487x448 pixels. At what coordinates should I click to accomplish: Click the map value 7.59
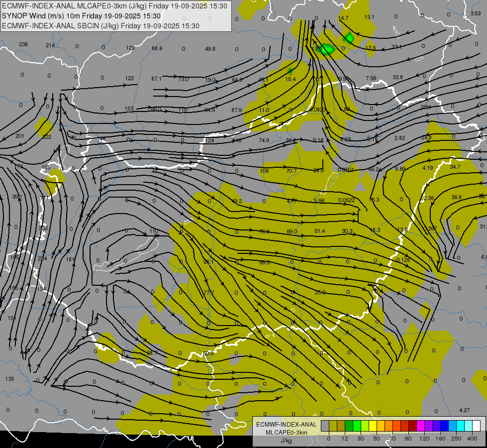click(371, 78)
